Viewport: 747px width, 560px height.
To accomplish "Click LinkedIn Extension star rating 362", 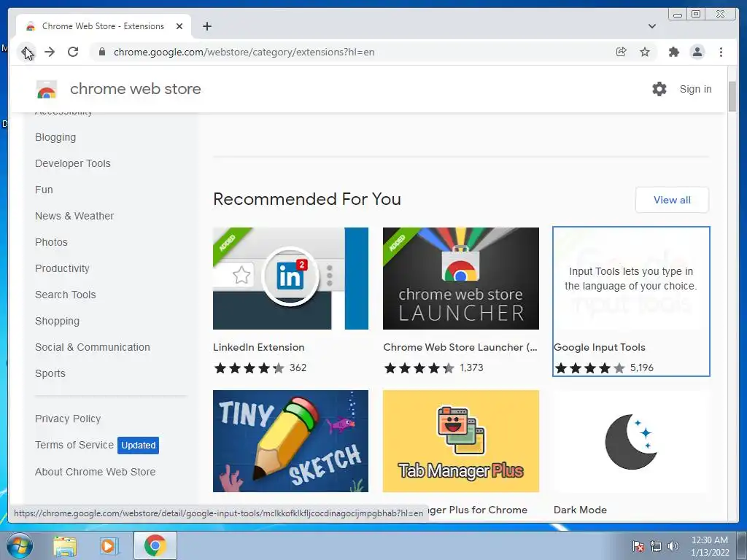I will coord(260,367).
